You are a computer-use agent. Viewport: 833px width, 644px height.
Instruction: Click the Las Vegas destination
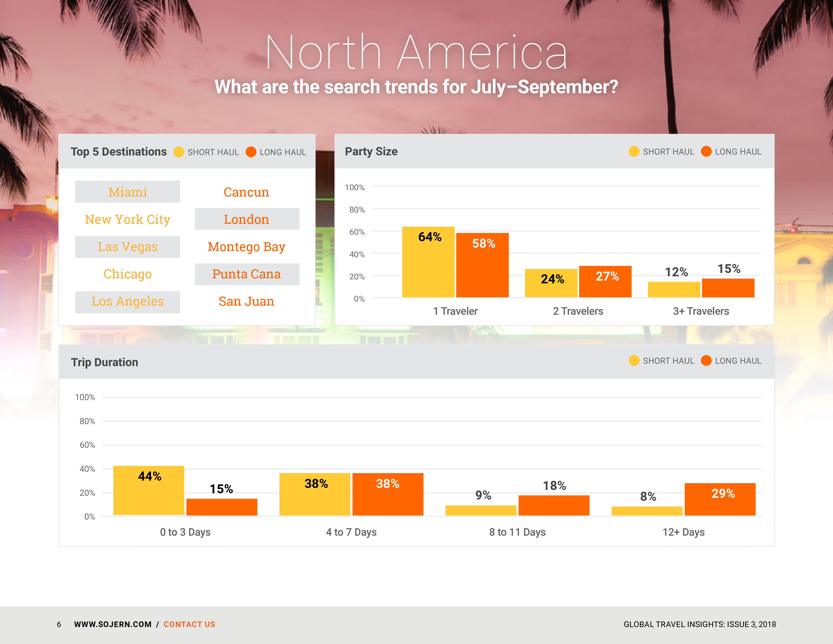(x=127, y=247)
